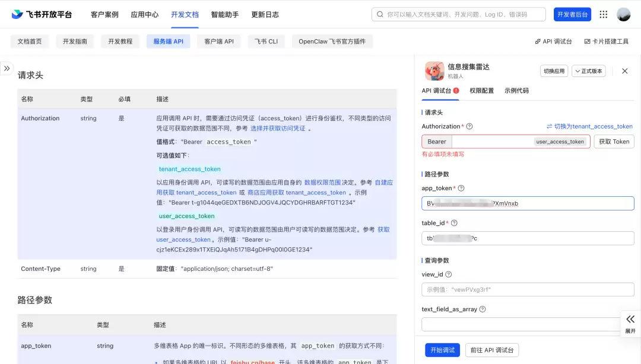This screenshot has width=641, height=364.
Task: Click the view_id input field
Action: 528,289
